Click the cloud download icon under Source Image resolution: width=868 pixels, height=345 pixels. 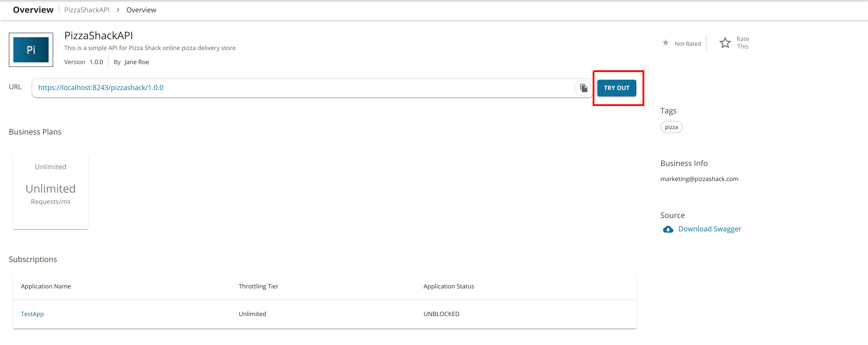click(x=668, y=230)
